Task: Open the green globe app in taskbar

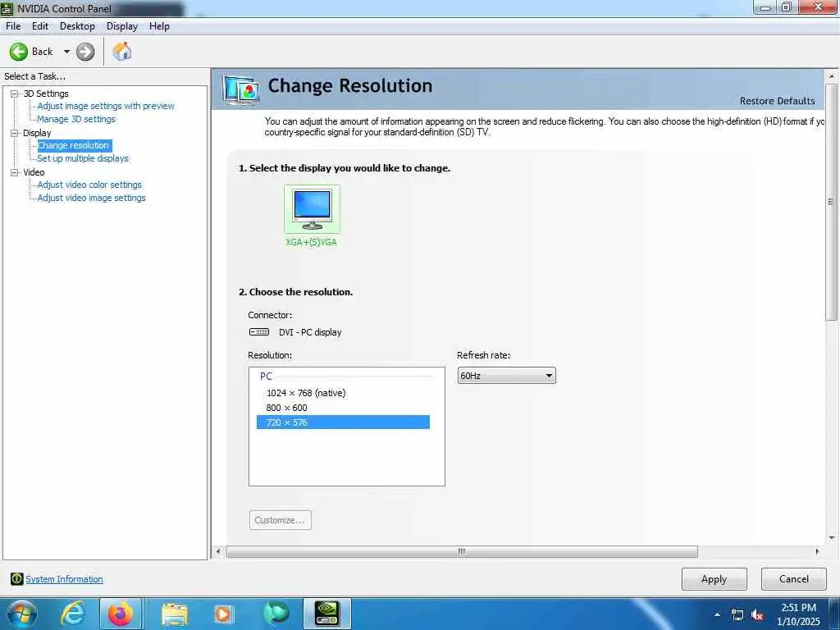Action: pyautogui.click(x=276, y=614)
